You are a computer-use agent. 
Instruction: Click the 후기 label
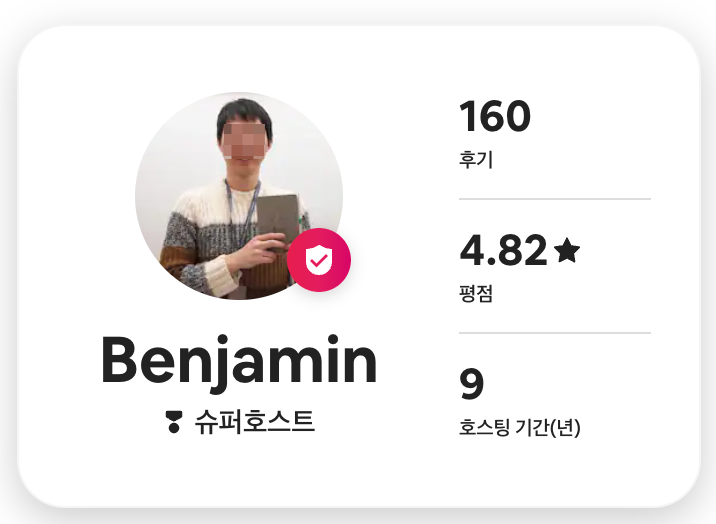pyautogui.click(x=476, y=159)
